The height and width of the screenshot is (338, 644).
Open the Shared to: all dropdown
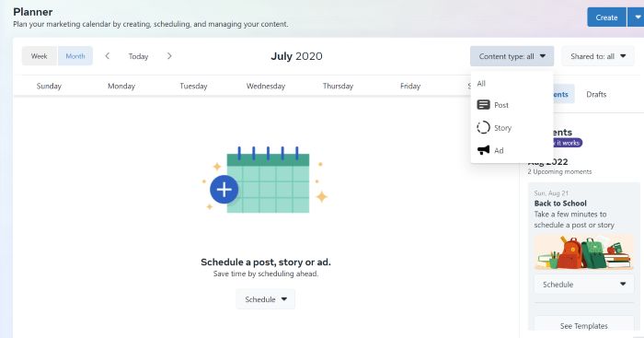598,56
